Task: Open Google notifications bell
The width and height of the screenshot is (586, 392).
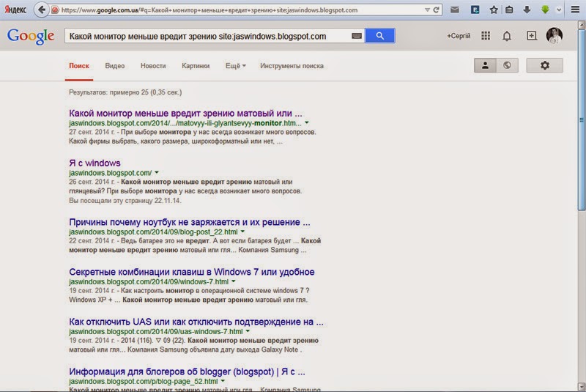Action: tap(507, 36)
